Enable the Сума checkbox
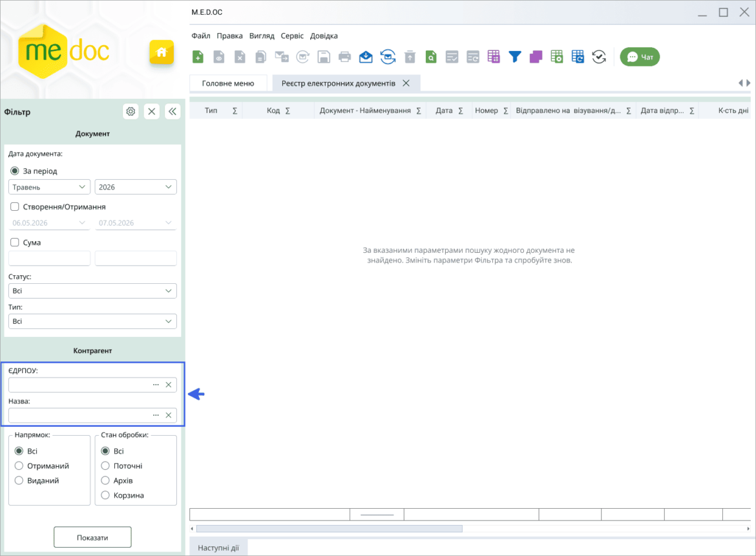The width and height of the screenshot is (756, 556). (15, 242)
